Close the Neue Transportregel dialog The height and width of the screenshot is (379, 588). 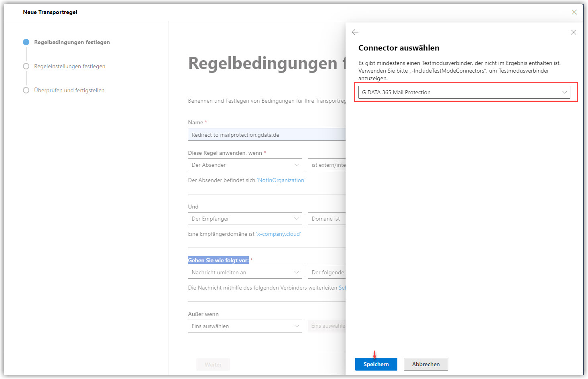click(574, 12)
